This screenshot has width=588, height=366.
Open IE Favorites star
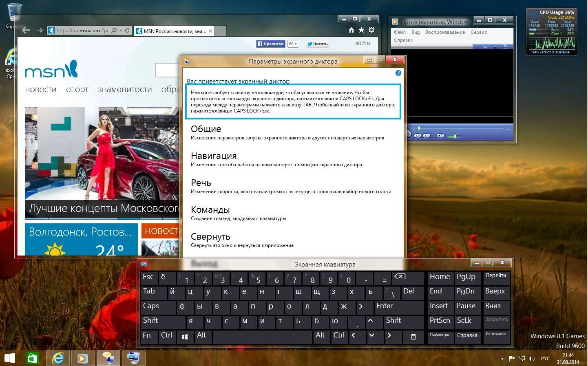[361, 30]
